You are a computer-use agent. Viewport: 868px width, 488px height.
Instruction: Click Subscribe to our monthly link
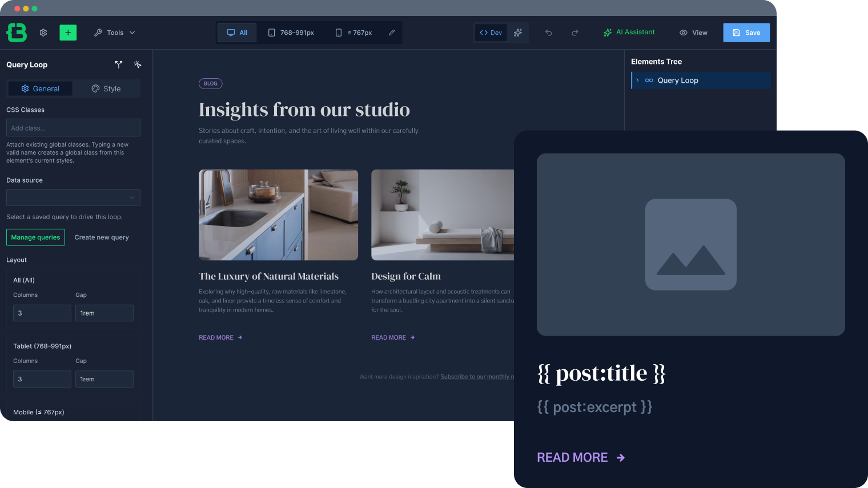click(x=477, y=377)
